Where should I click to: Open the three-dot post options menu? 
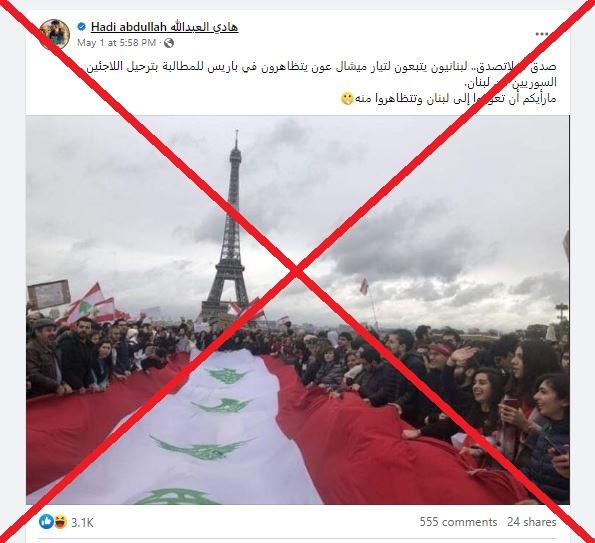[542, 34]
